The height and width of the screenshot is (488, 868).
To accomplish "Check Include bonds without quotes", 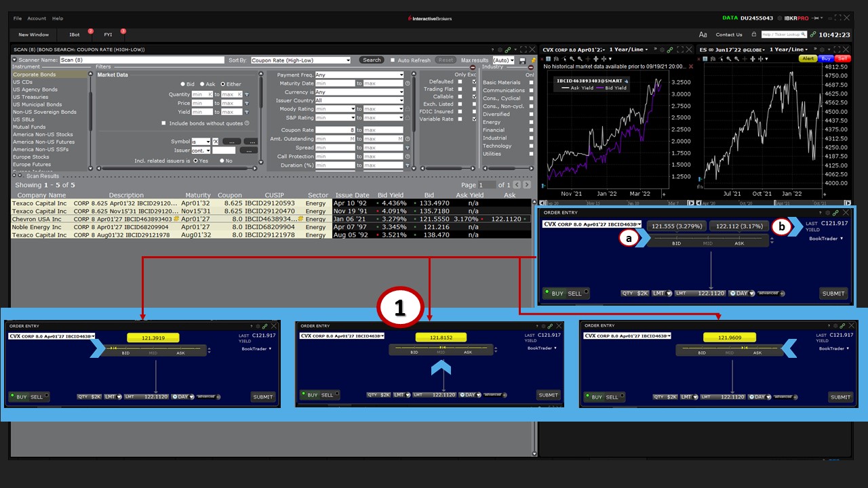I will [163, 123].
